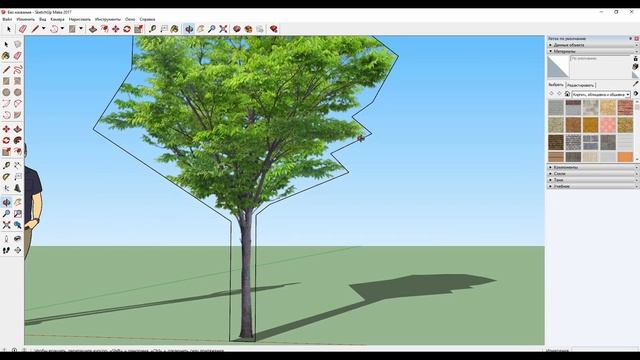Select the Section Plane tool
640x360 pixels.
[18, 250]
